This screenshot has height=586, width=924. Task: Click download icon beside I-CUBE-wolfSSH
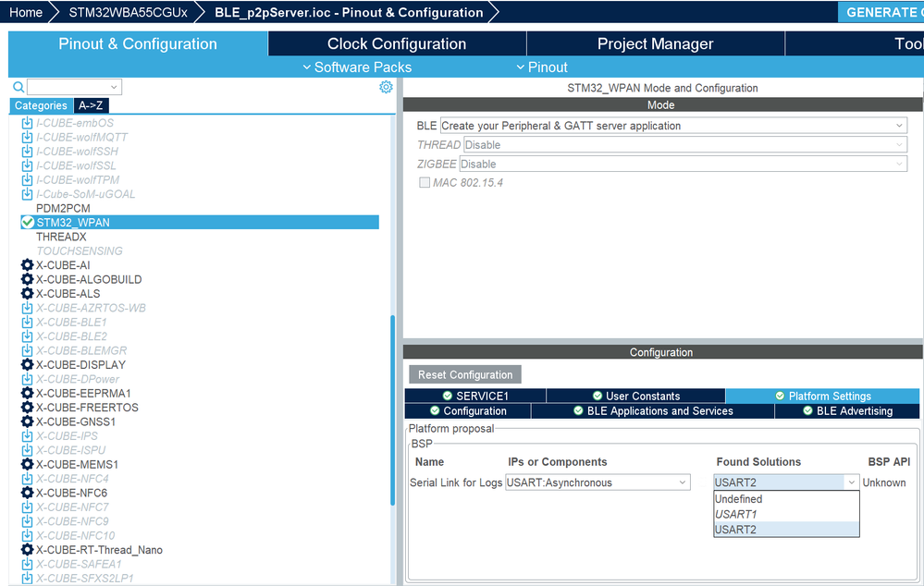coord(27,152)
